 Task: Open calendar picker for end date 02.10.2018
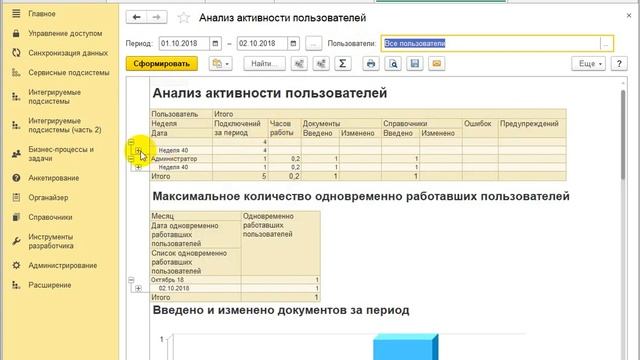293,43
